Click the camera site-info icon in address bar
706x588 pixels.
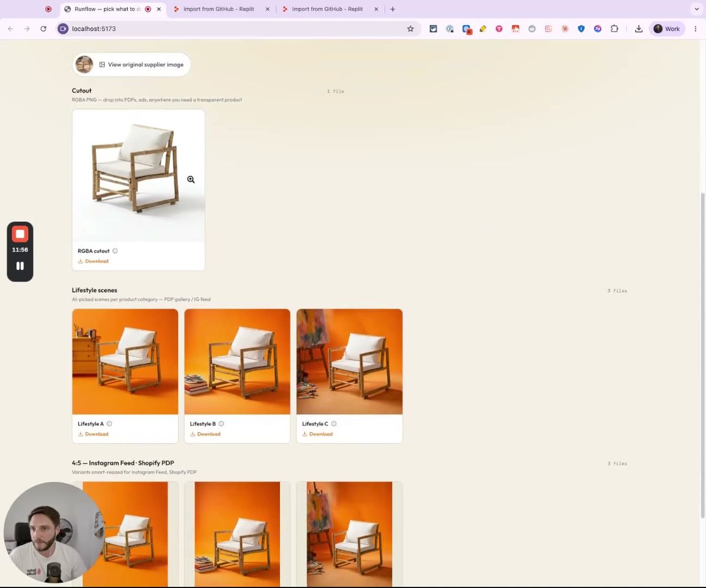pyautogui.click(x=63, y=29)
